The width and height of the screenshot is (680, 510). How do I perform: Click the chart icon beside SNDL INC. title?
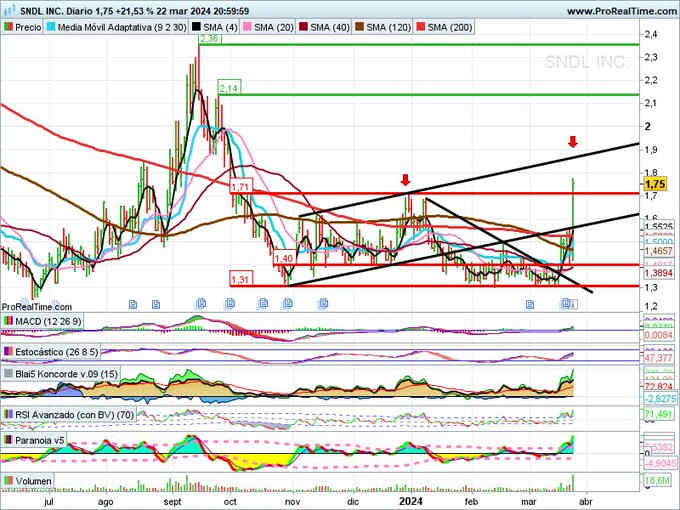point(9,10)
